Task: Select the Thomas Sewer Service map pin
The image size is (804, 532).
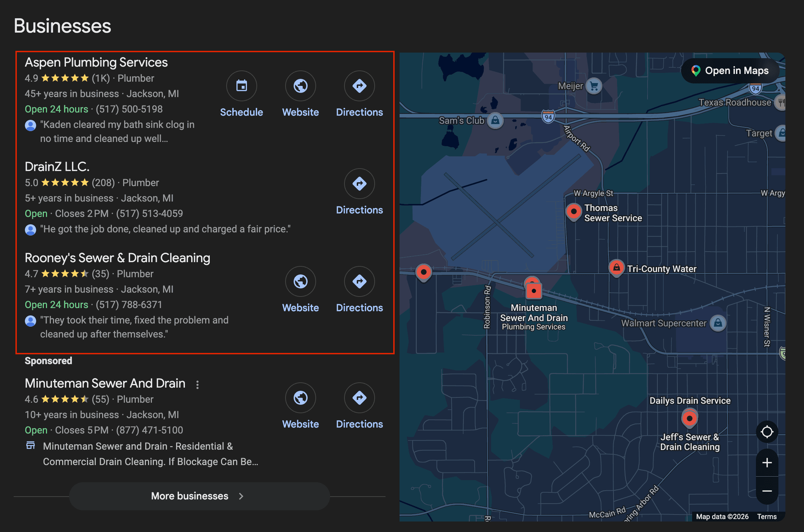Action: (574, 211)
